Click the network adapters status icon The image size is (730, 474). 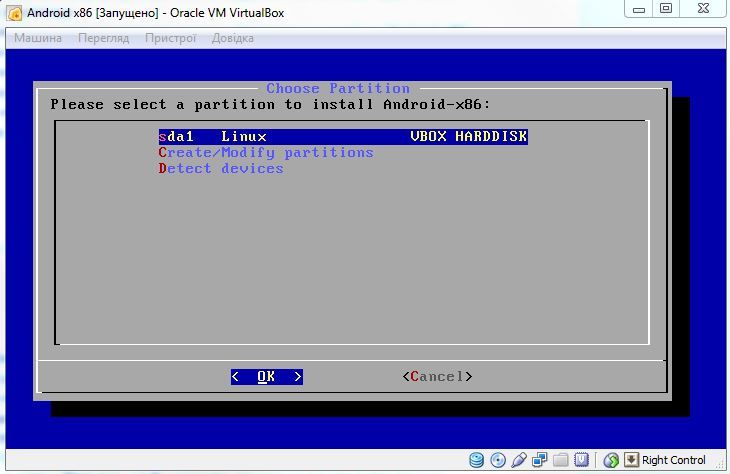pos(540,460)
